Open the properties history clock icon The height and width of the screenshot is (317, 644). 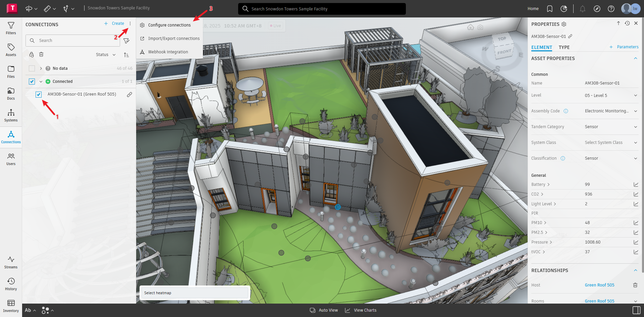tap(627, 23)
